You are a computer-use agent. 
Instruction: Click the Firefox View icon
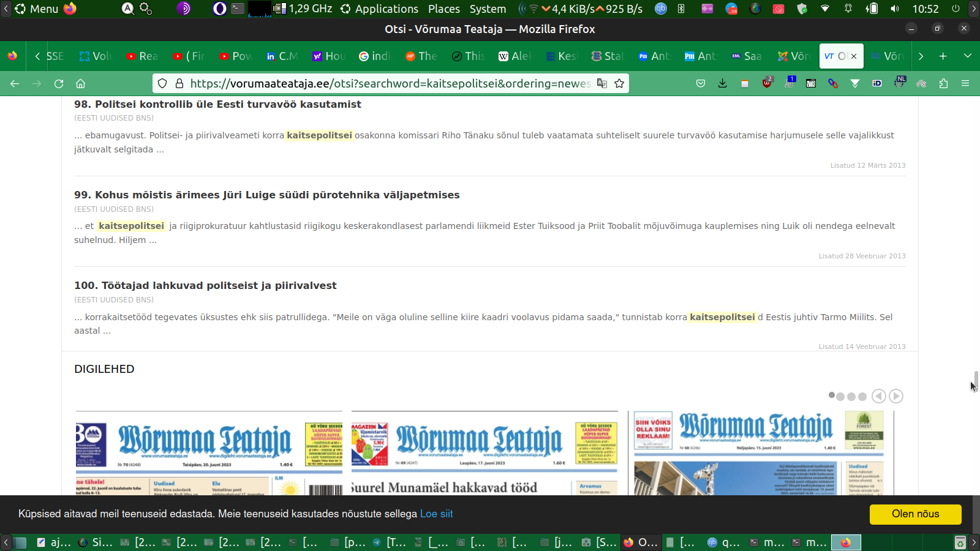pos(12,56)
